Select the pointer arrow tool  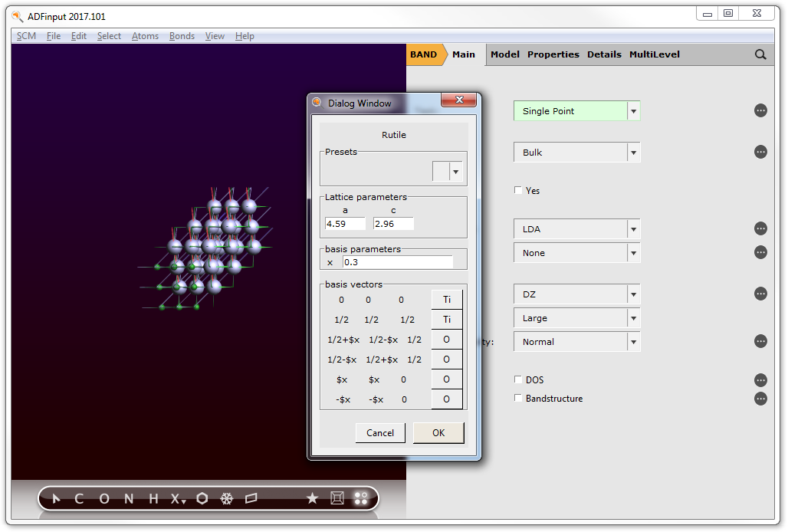(56, 499)
